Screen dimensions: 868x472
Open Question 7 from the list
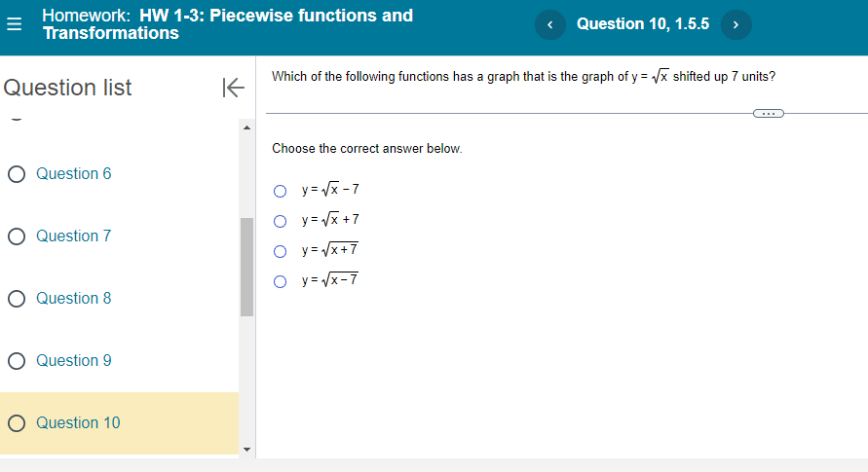(x=74, y=236)
